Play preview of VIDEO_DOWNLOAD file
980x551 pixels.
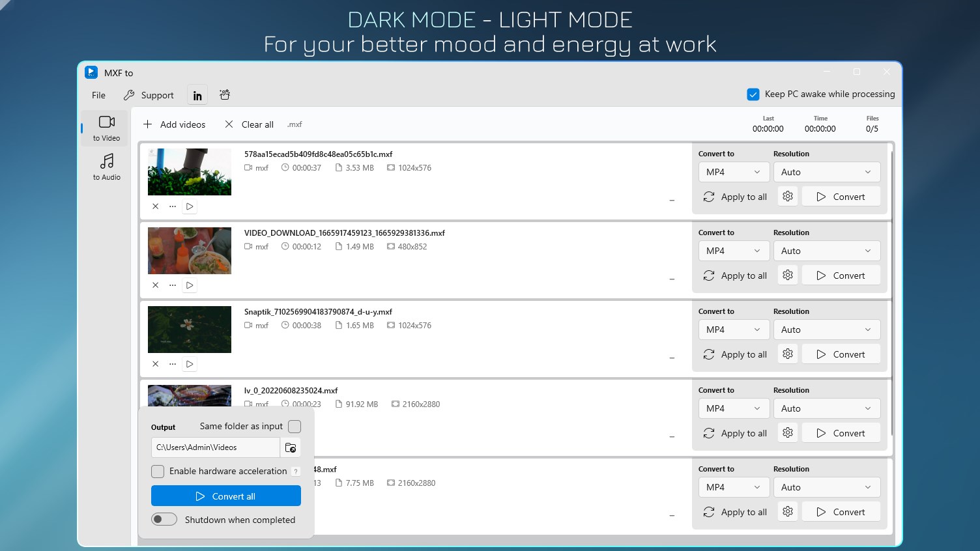pyautogui.click(x=190, y=285)
